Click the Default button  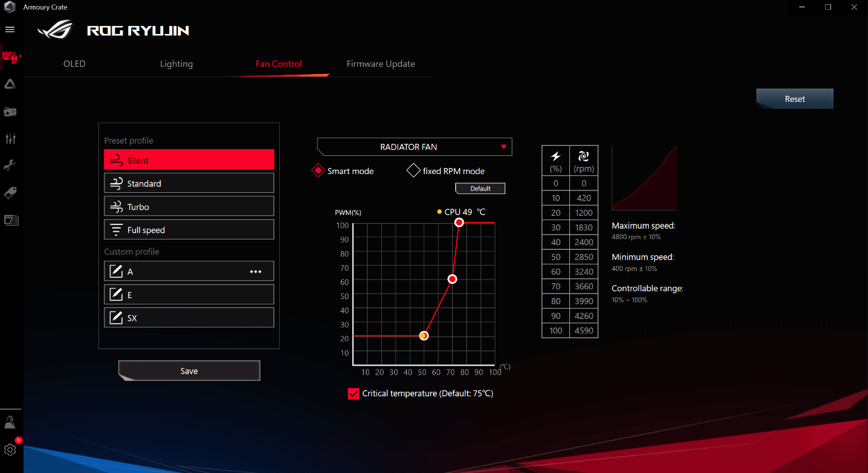480,189
